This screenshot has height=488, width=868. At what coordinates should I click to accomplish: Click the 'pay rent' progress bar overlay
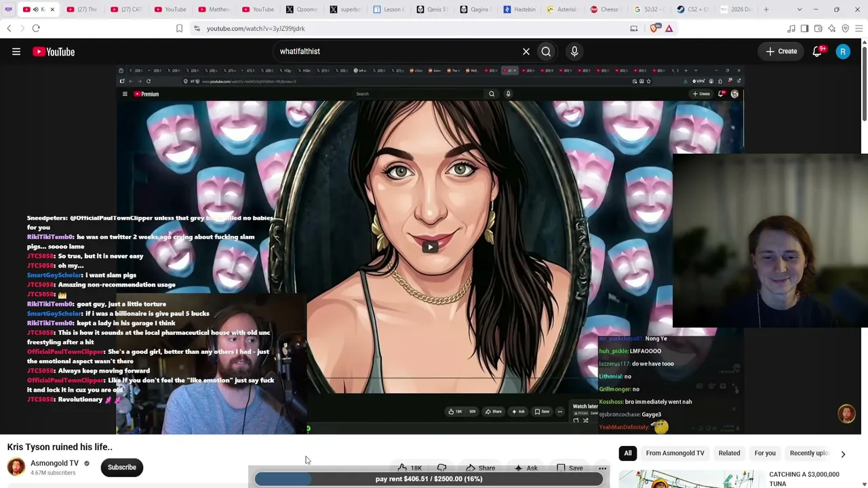pyautogui.click(x=429, y=479)
